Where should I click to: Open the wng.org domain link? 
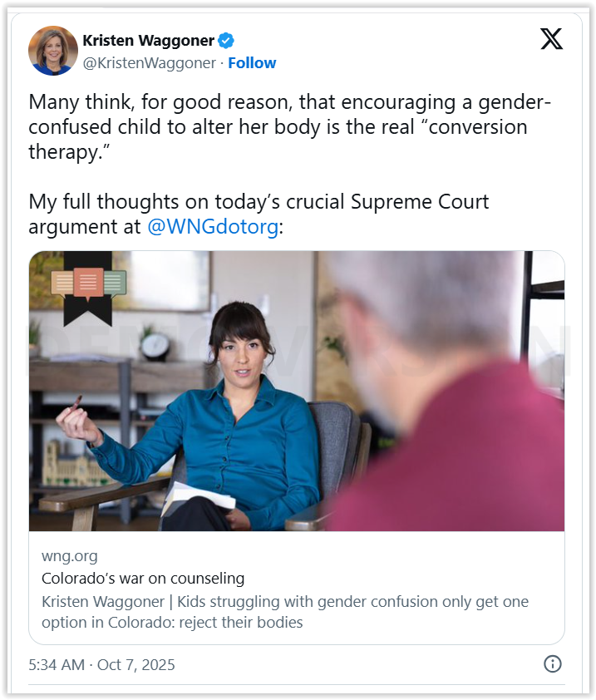[x=67, y=555]
